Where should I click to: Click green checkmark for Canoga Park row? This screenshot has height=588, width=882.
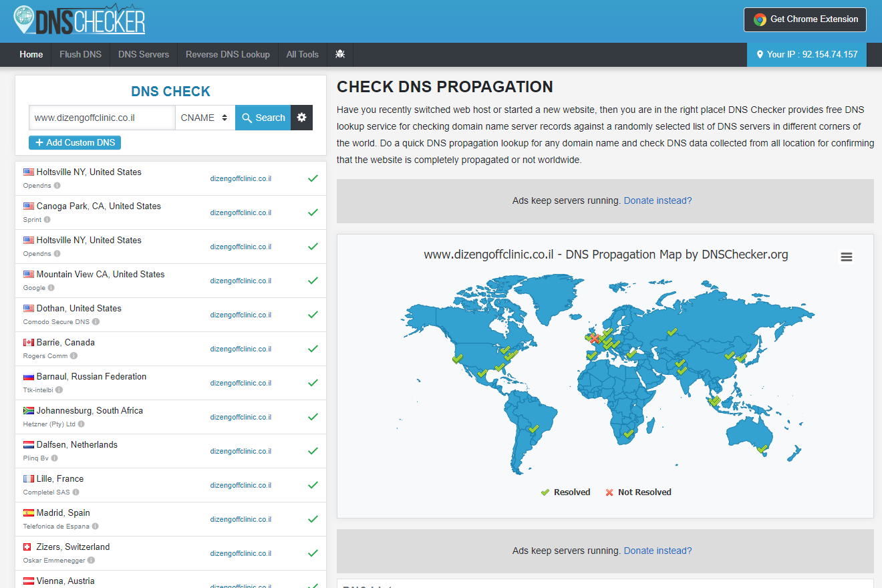click(312, 212)
